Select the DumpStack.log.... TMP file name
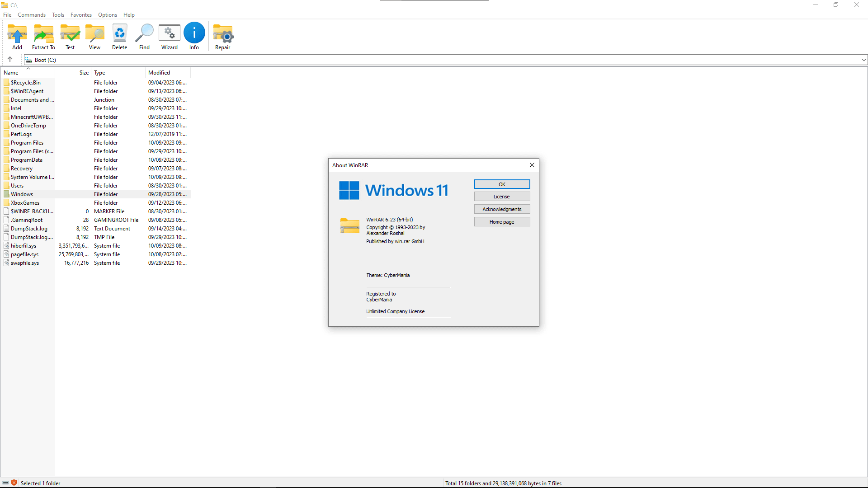This screenshot has width=868, height=488. coord(32,237)
